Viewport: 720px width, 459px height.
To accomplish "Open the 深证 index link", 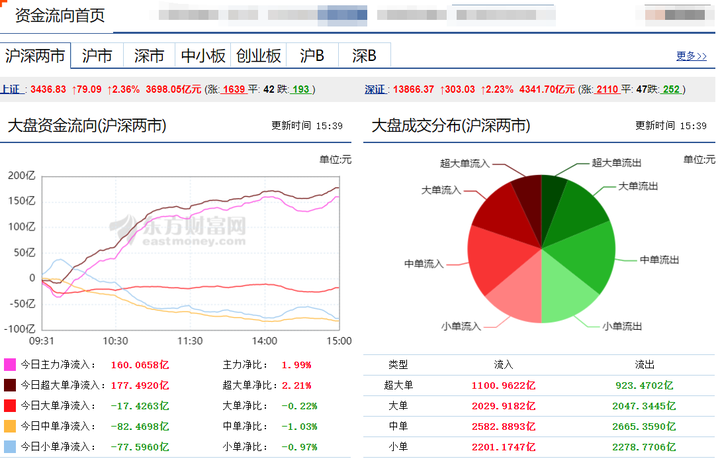I will coord(375,89).
